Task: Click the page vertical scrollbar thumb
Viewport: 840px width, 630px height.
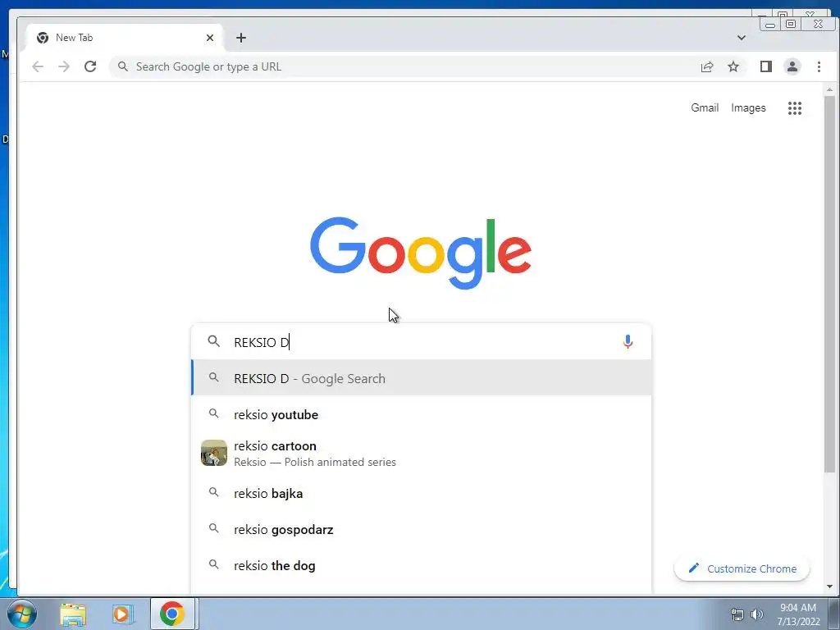Action: 830,284
